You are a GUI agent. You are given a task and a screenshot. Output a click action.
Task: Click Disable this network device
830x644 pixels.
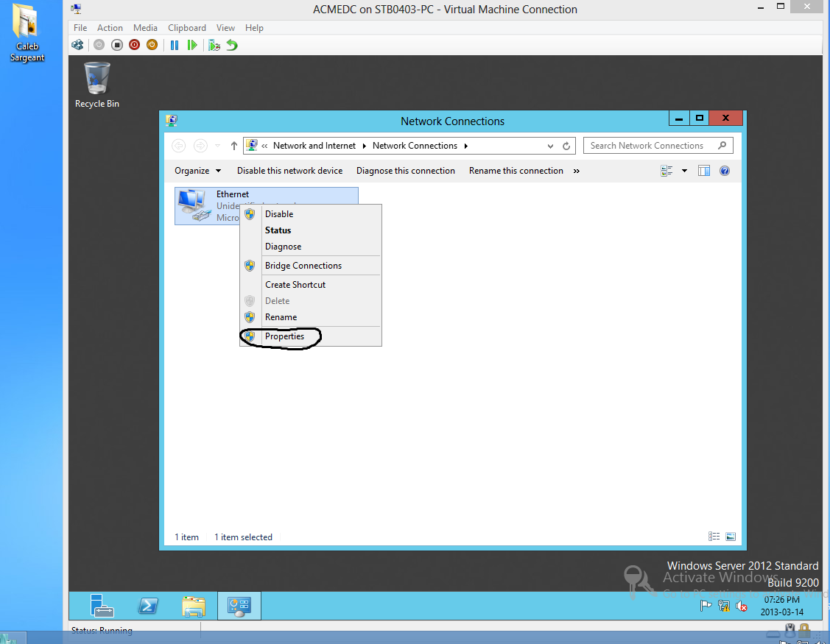tap(289, 171)
